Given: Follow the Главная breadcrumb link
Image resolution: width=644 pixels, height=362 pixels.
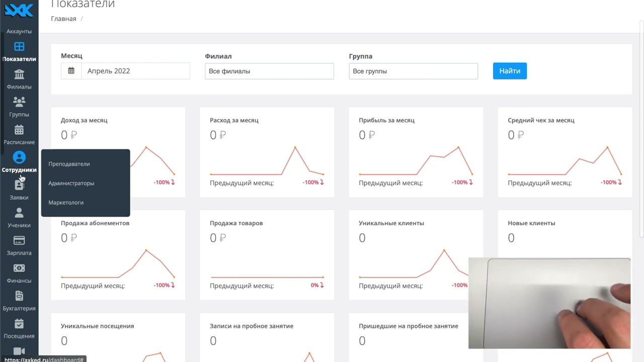Looking at the screenshot, I should [x=63, y=19].
